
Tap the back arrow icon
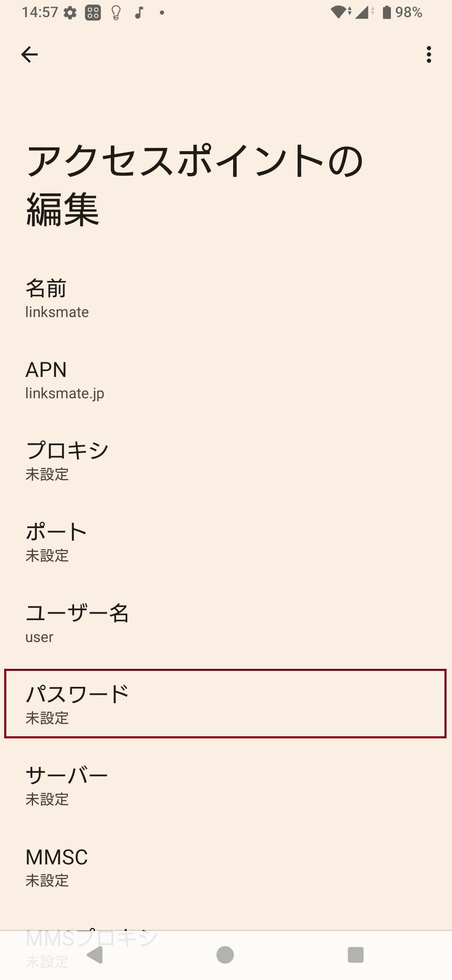point(29,54)
